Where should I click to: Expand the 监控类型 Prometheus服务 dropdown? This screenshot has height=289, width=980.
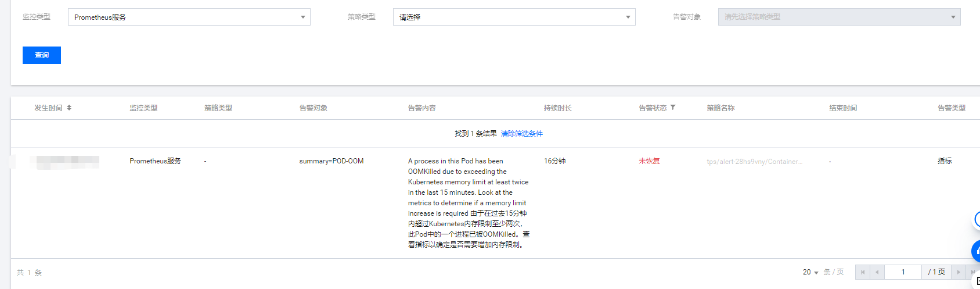pos(189,17)
